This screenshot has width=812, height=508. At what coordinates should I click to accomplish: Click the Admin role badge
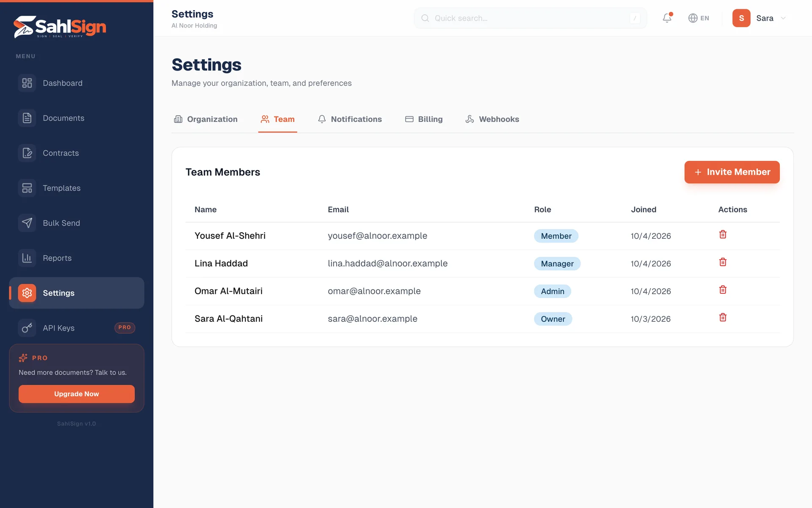click(552, 291)
